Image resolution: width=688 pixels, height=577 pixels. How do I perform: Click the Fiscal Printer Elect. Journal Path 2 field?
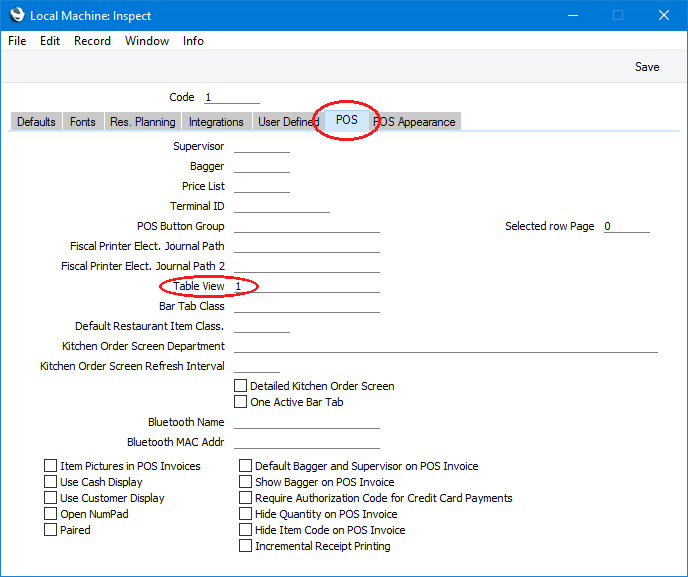pyautogui.click(x=307, y=266)
